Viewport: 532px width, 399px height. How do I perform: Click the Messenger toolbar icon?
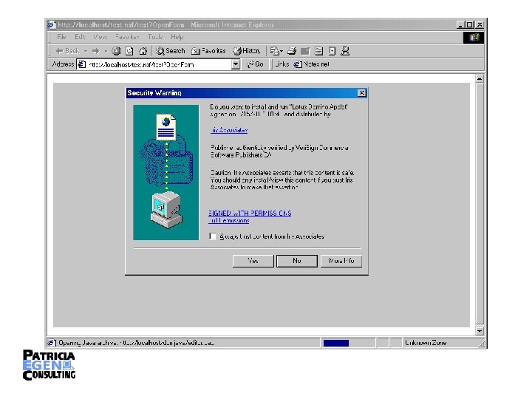pos(345,51)
